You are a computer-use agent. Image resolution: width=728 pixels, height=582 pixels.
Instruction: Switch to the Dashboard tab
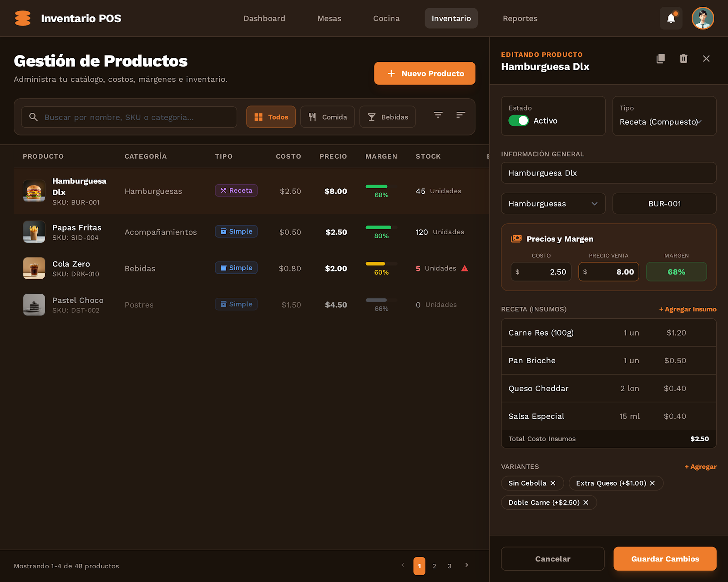click(264, 18)
